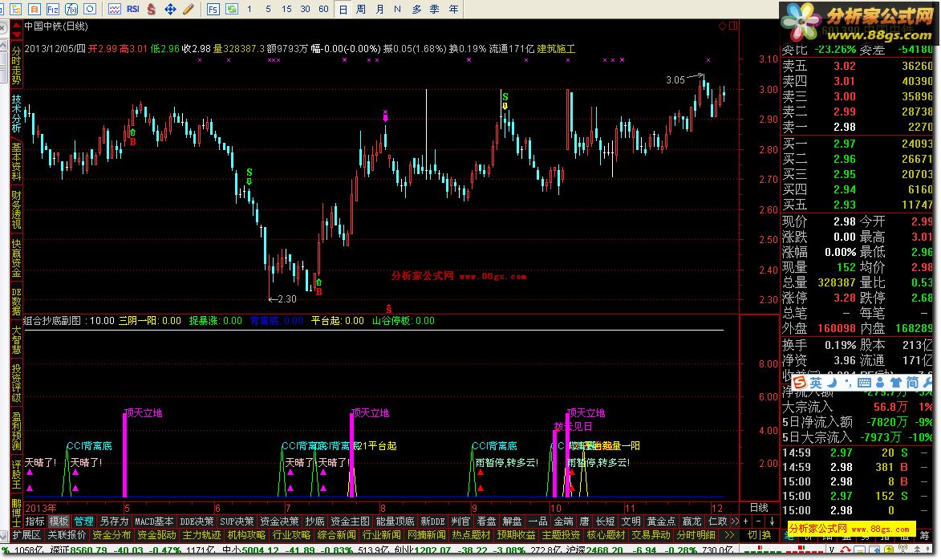Expand more indicator tabs after 仁政

(734, 521)
